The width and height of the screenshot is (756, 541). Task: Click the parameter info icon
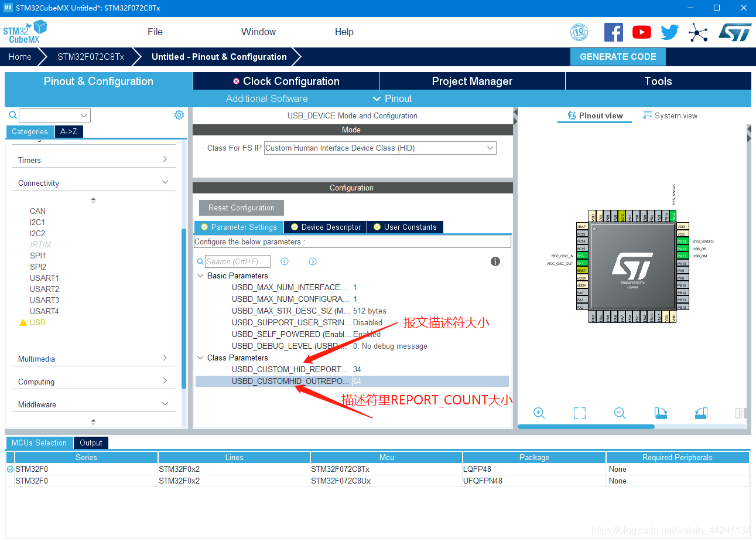[x=495, y=261]
